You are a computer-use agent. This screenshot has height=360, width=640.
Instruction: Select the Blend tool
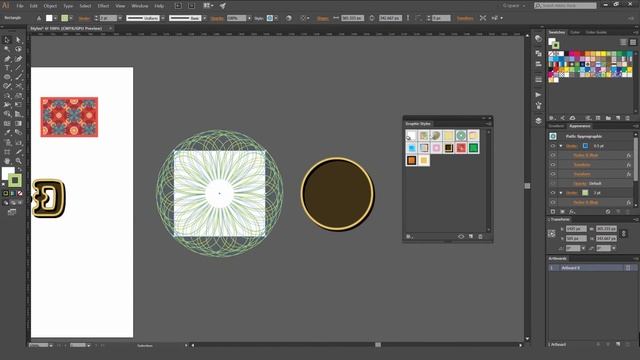[x=18, y=133]
